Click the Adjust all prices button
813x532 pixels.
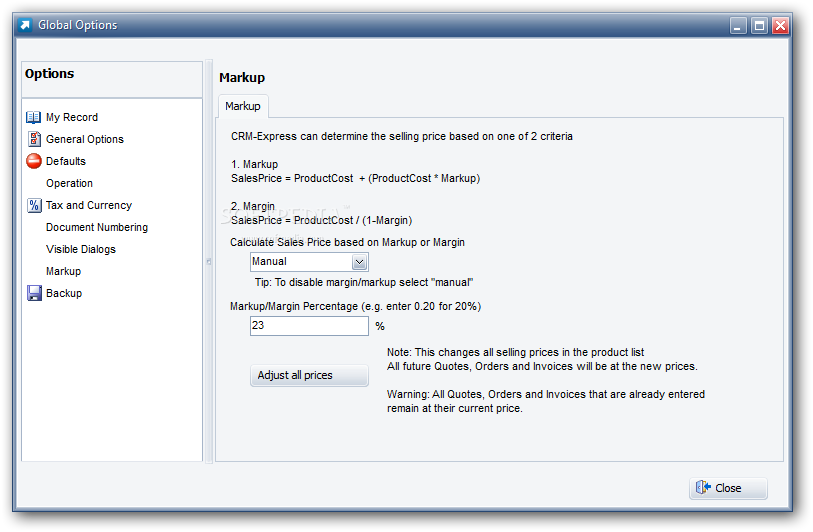tap(309, 375)
